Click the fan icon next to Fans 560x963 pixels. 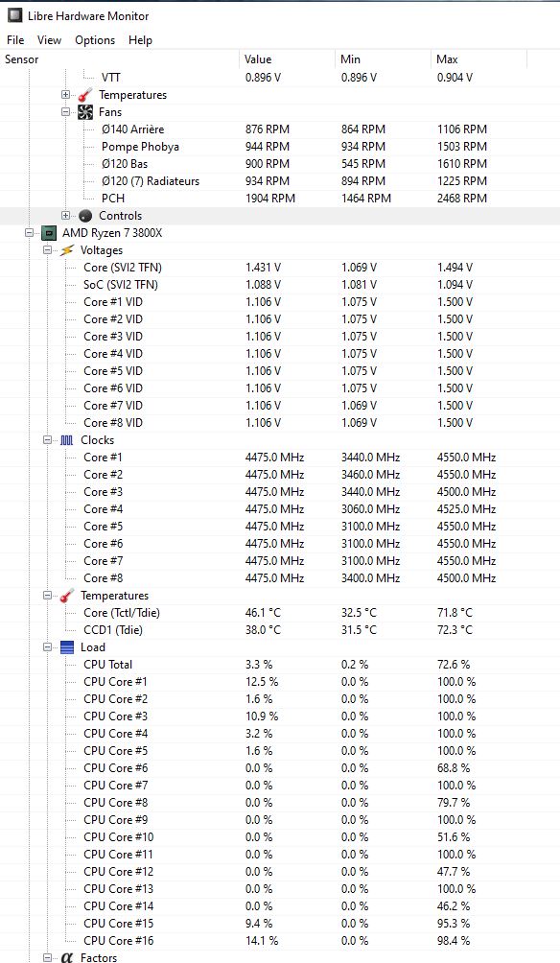coord(85,112)
